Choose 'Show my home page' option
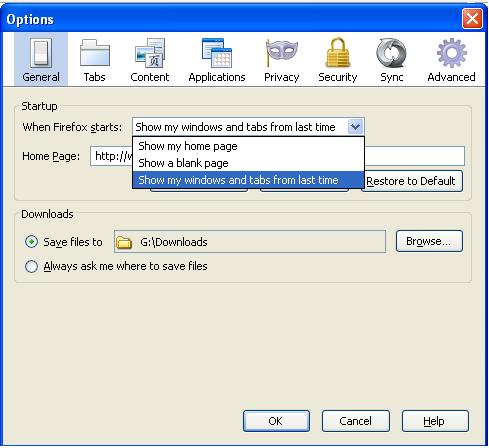489x448 pixels. click(x=248, y=146)
